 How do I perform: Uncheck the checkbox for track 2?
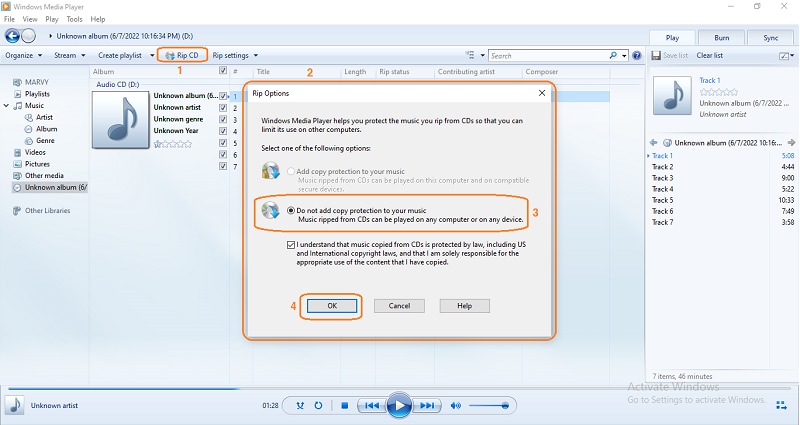click(223, 108)
